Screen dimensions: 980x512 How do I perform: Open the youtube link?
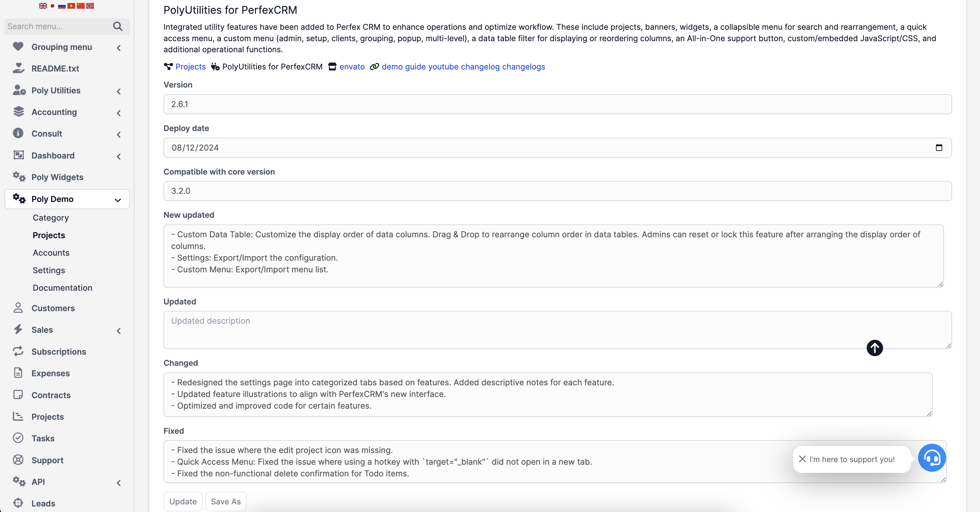(x=443, y=67)
